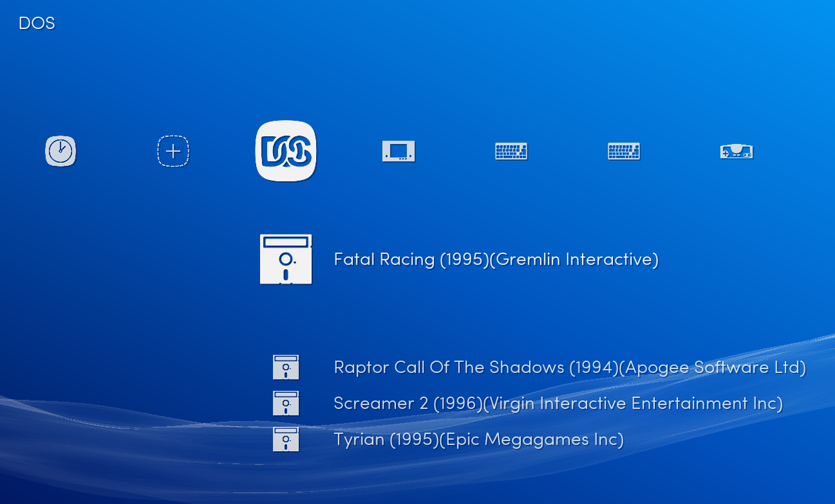Screen dimensions: 835x504
Task: Select Screamer 2 from the game list
Action: 557,403
